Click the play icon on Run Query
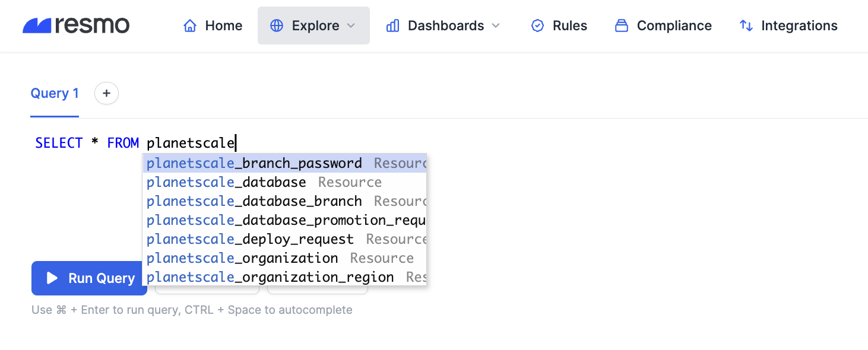868x350 pixels. pos(52,278)
